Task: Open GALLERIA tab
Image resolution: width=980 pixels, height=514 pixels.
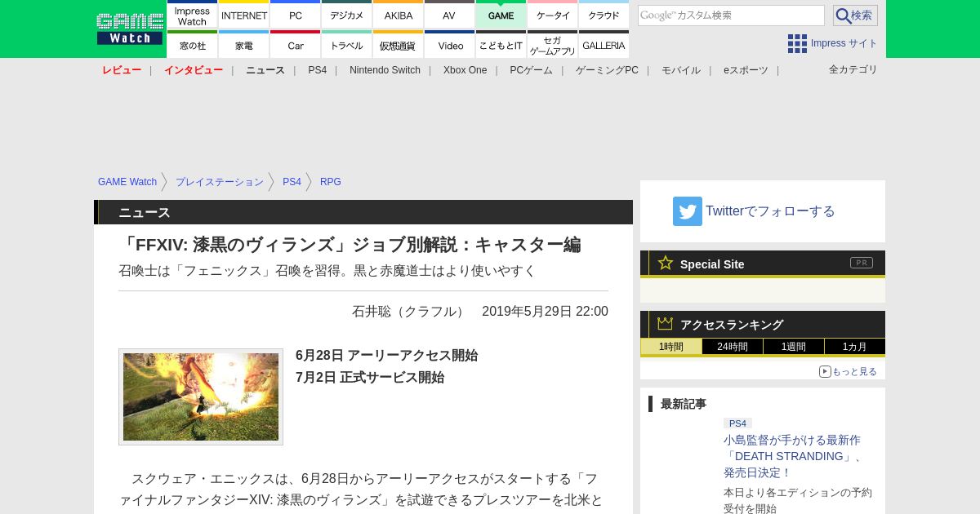Action: tap(604, 45)
